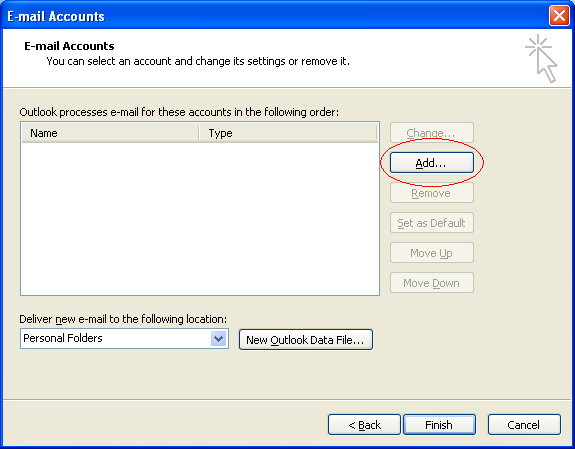Click the Set as Default button

tap(432, 223)
